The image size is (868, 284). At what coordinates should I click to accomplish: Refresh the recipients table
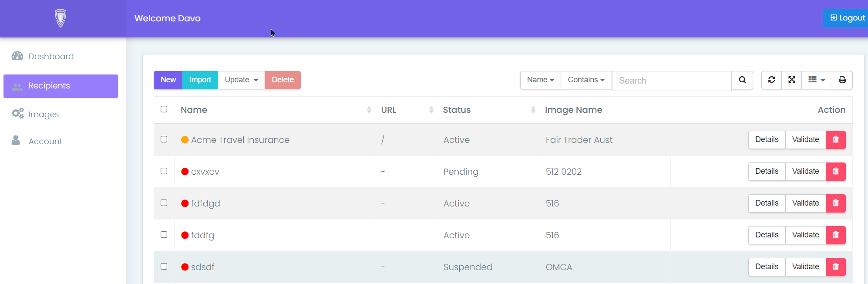771,80
